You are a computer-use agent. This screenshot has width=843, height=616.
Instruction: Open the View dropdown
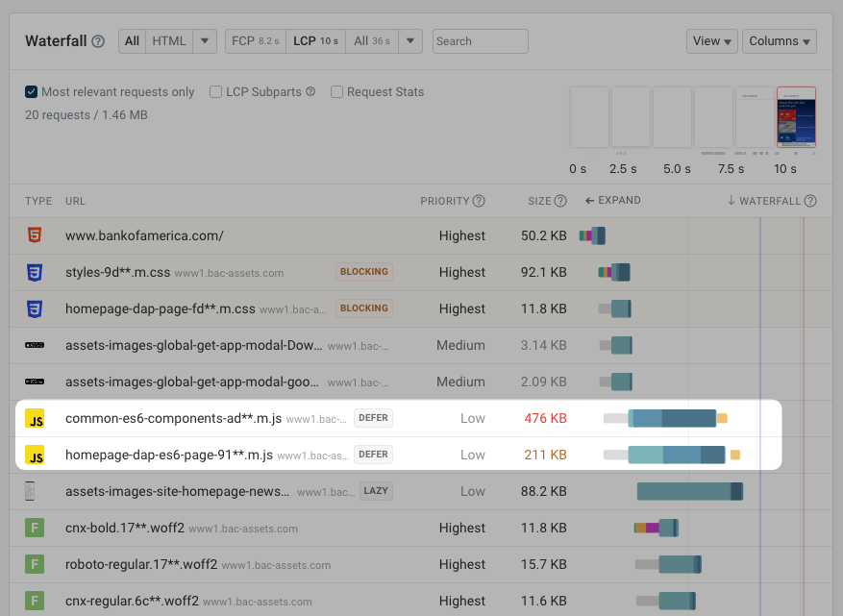[x=712, y=41]
